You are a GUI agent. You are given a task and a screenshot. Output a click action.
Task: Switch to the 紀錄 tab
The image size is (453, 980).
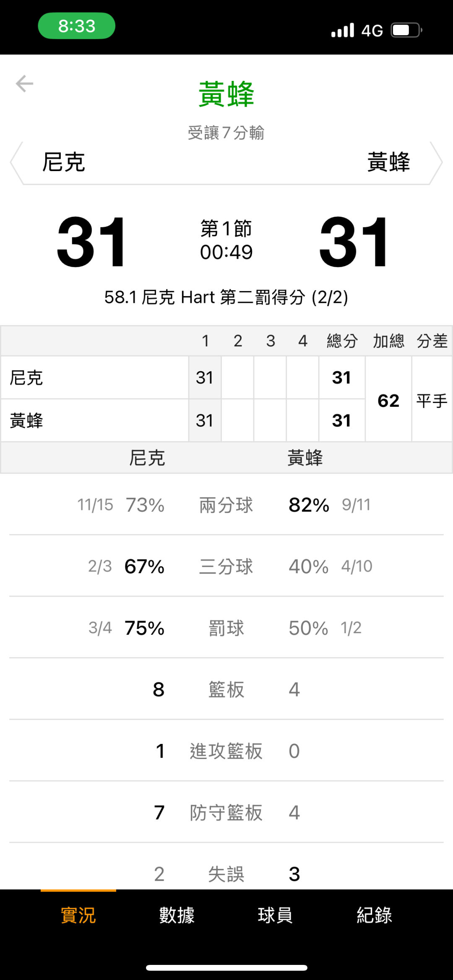(374, 915)
